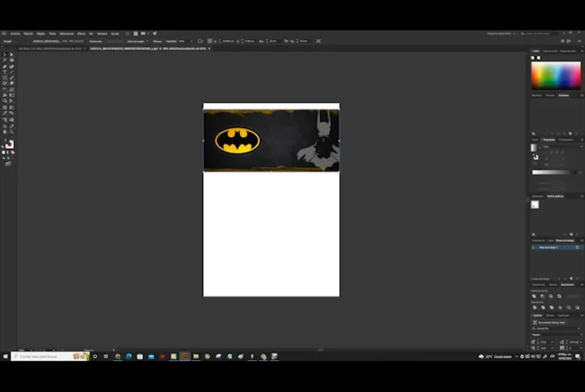Switch to the Símbolos panel tab

pyautogui.click(x=563, y=95)
